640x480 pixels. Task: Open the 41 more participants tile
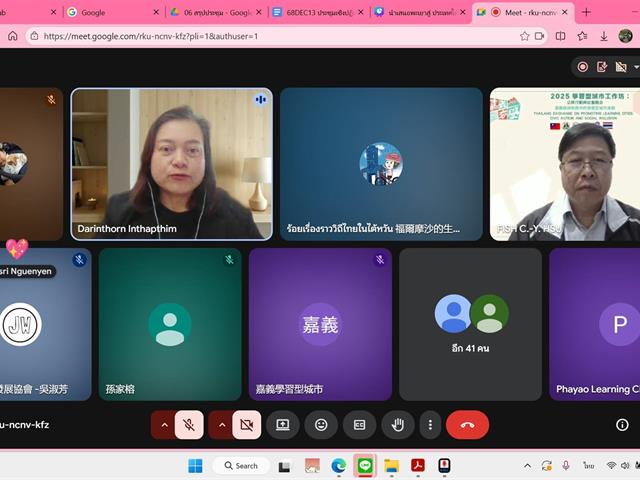(x=471, y=324)
